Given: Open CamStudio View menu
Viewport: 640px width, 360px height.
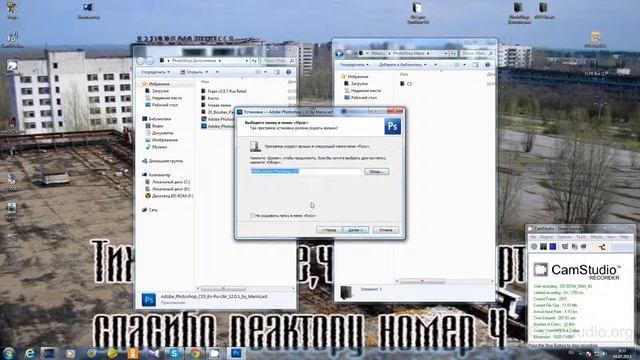Looking at the screenshot, I should [x=611, y=237].
